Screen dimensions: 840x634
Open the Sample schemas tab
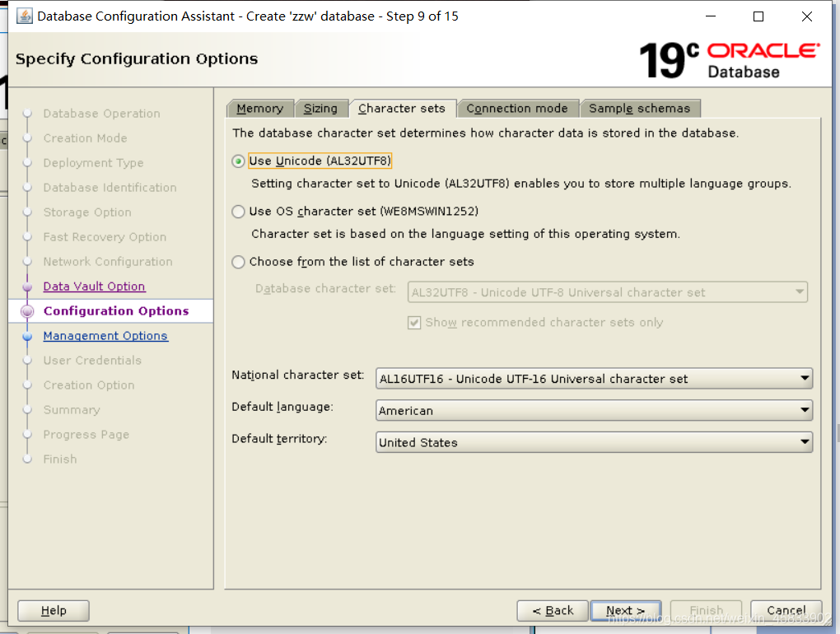pos(640,109)
